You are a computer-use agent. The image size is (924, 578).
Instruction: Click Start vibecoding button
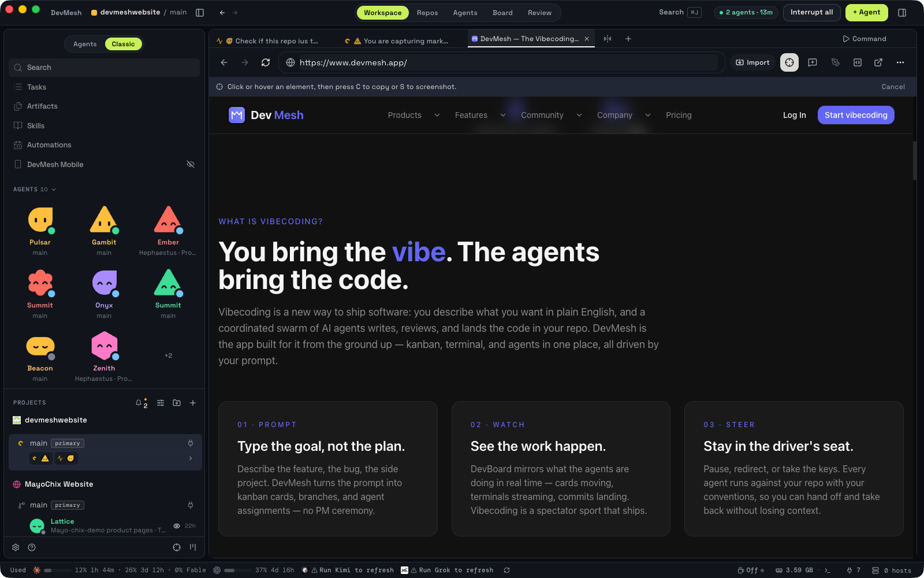click(856, 115)
